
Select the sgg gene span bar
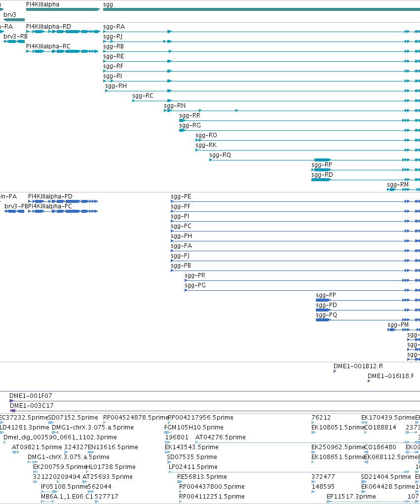262,9
